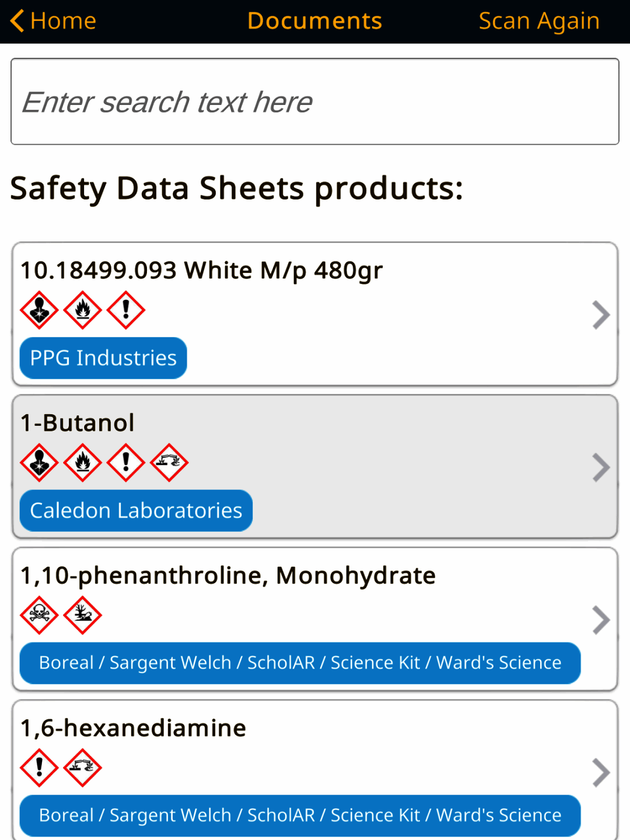Click the PPG Industries supplier badge
Screen dimensions: 630x840
click(103, 358)
